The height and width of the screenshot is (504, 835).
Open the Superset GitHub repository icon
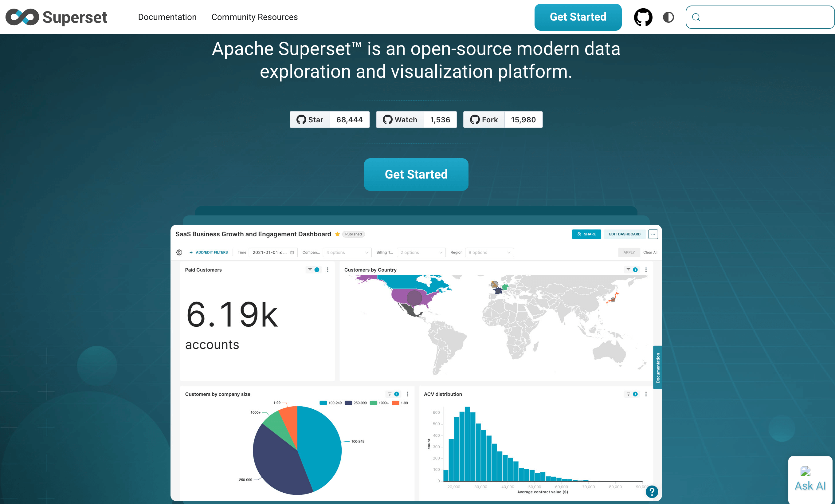643,17
